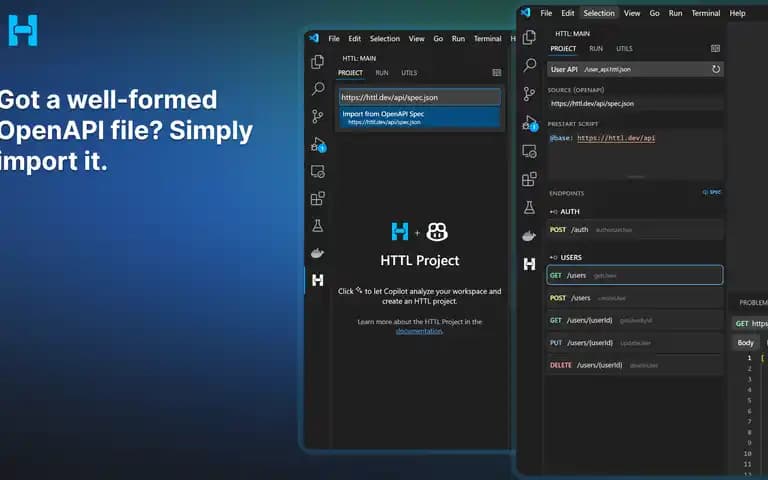Open Extensions icon in right window
Screen dimensions: 768x480
pyautogui.click(x=529, y=179)
